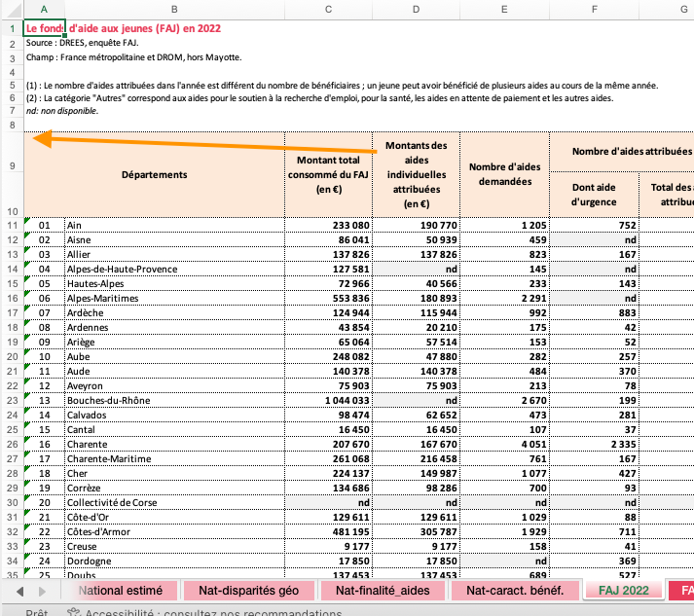This screenshot has width=694, height=616.
Task: Select column E header
Action: point(504,9)
